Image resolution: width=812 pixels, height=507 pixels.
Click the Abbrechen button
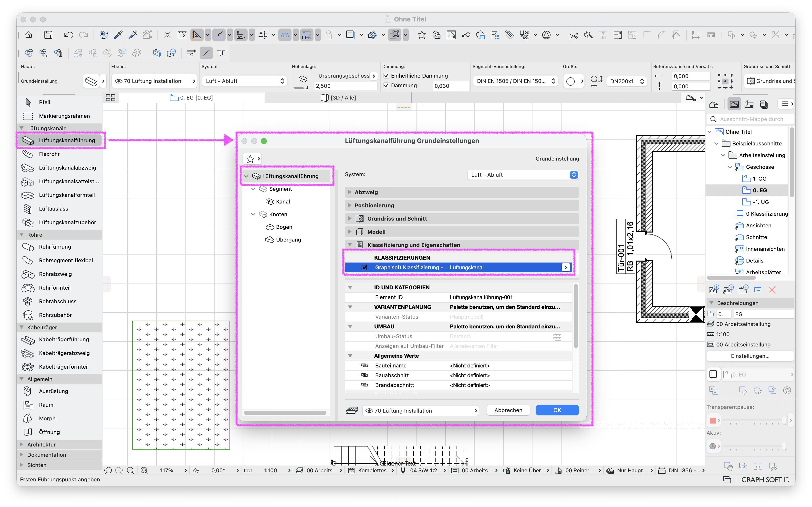508,410
